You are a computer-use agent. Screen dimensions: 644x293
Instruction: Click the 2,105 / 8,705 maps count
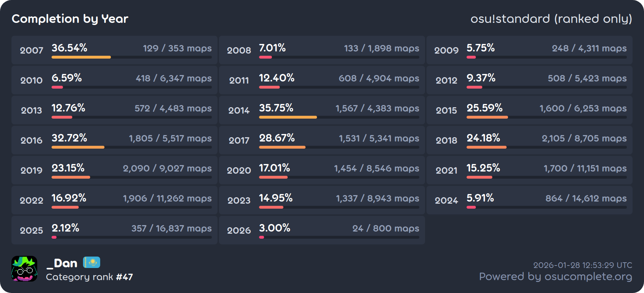pos(584,138)
